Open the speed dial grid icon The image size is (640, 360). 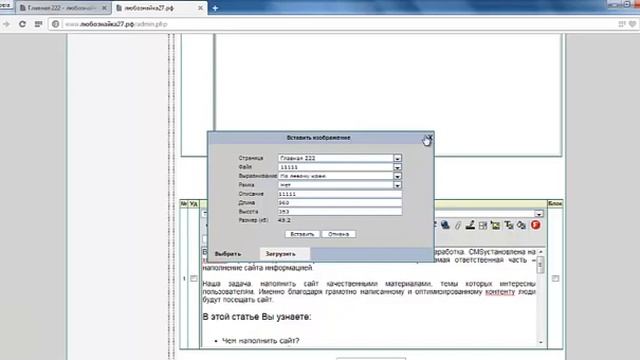(38, 24)
